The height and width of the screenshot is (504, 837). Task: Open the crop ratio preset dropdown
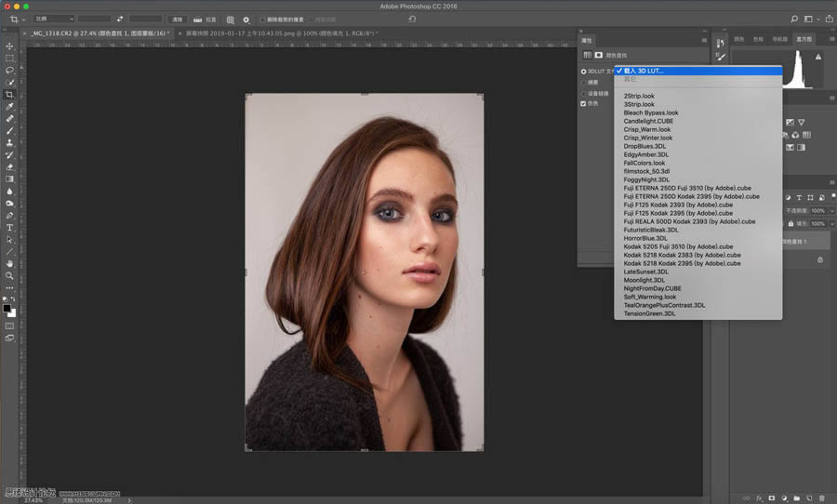coord(54,19)
